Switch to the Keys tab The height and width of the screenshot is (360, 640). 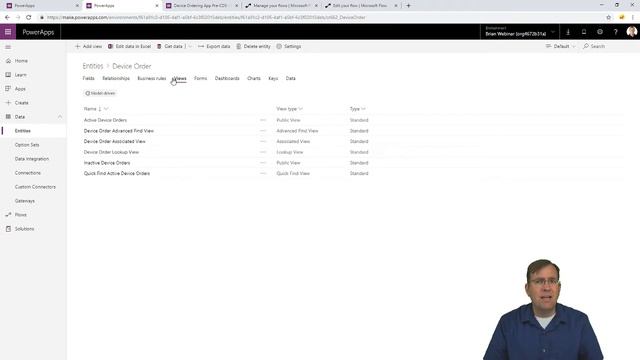(x=273, y=78)
